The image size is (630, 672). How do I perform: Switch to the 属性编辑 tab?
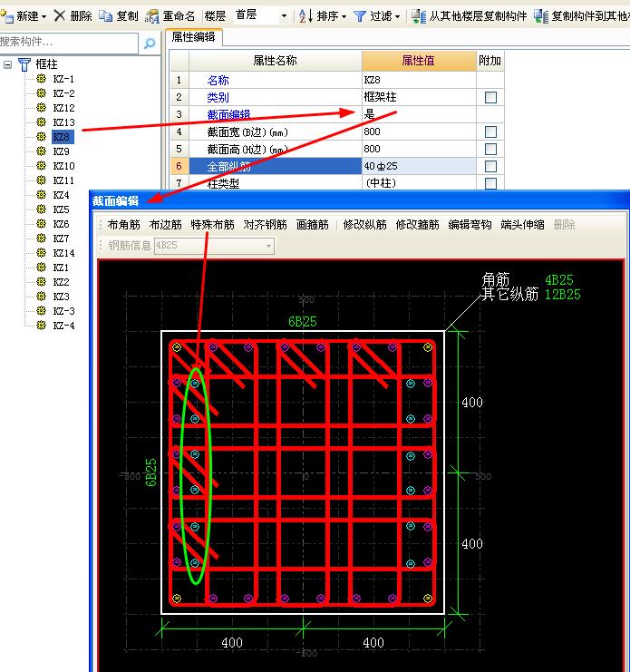(194, 37)
